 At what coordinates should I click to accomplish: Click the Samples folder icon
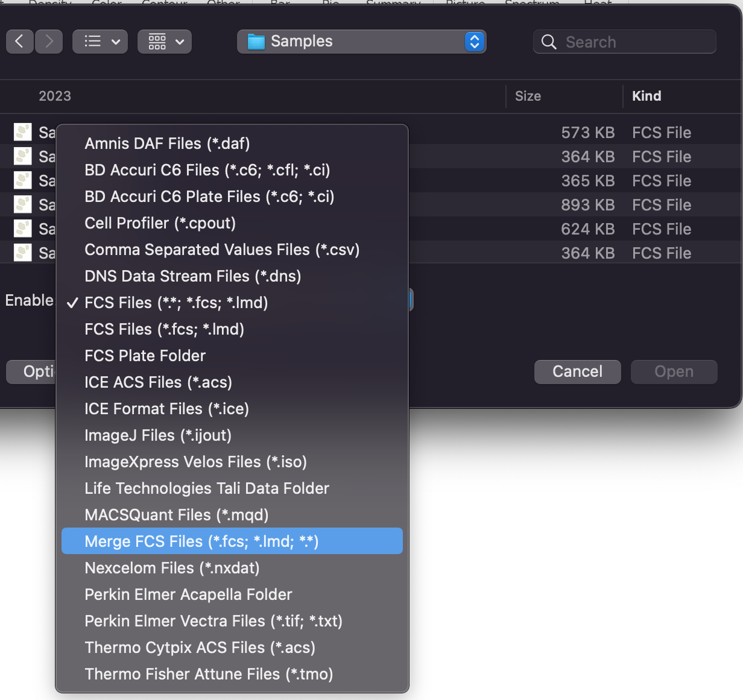256,42
